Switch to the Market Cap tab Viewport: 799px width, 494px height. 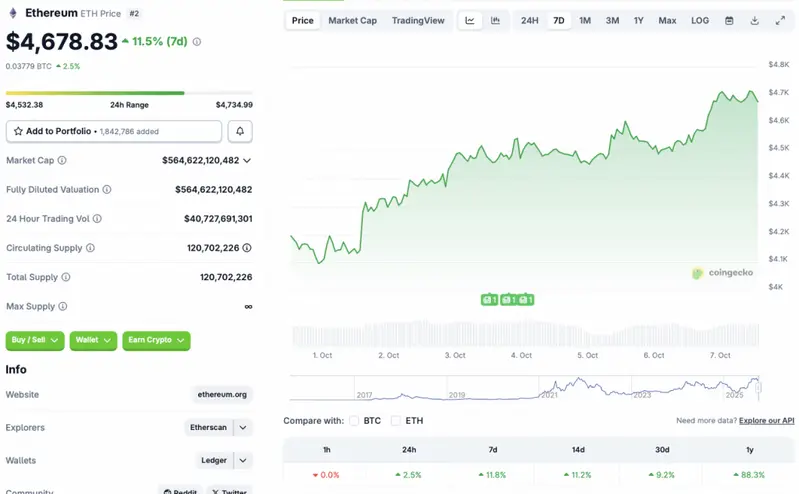pos(352,20)
